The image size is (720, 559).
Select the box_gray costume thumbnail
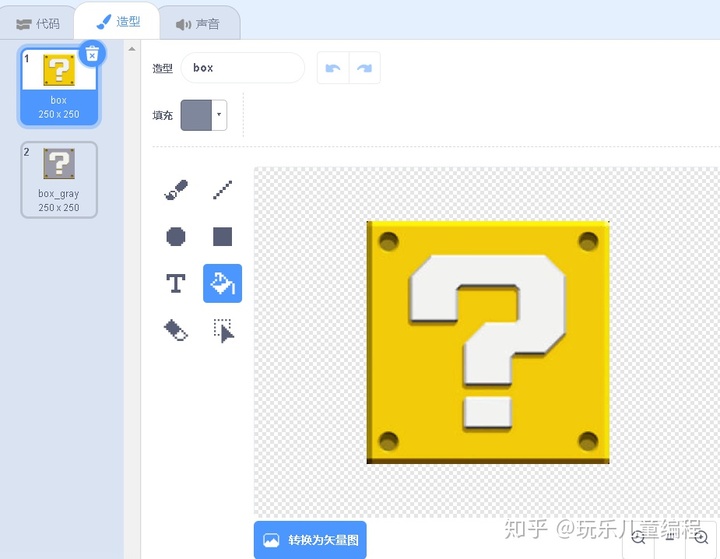[x=59, y=180]
